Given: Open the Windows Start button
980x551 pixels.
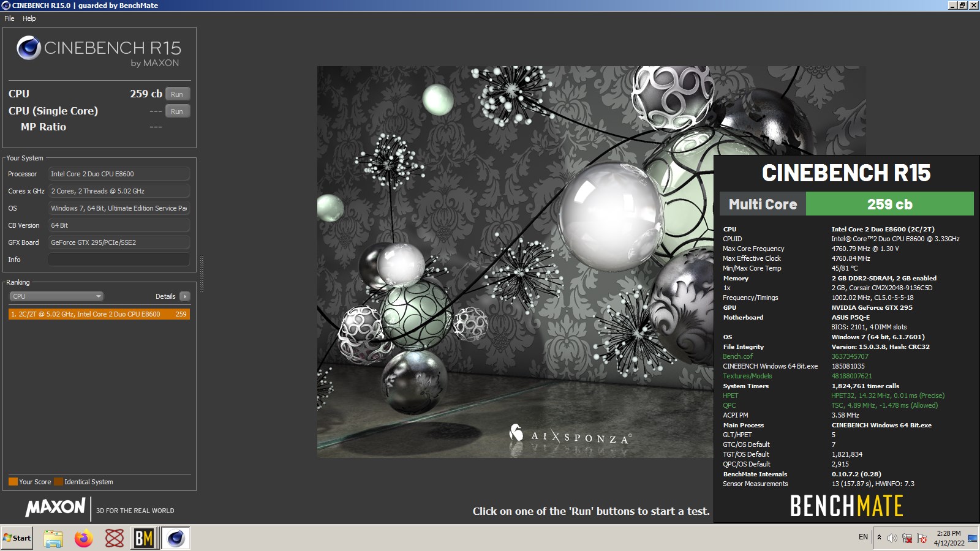Looking at the screenshot, I should (17, 538).
